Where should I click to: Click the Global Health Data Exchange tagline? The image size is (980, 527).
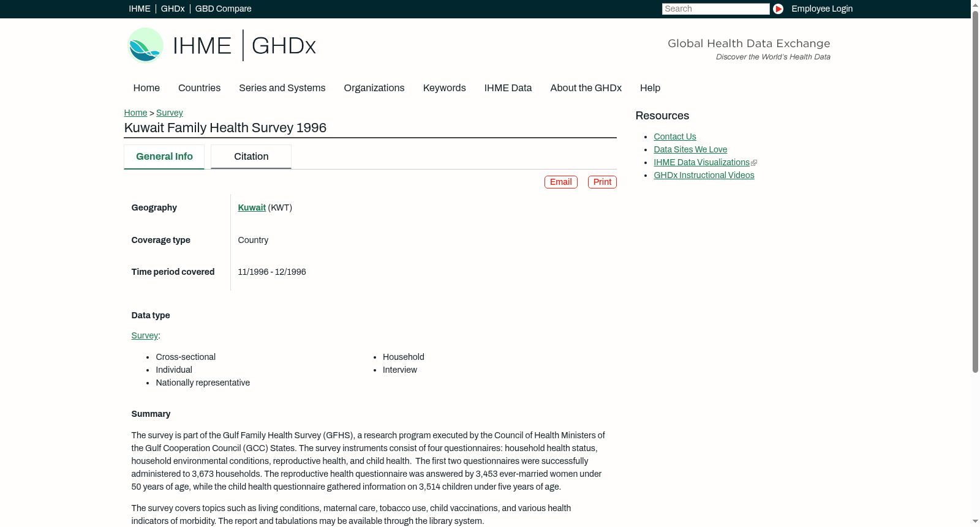pos(748,43)
